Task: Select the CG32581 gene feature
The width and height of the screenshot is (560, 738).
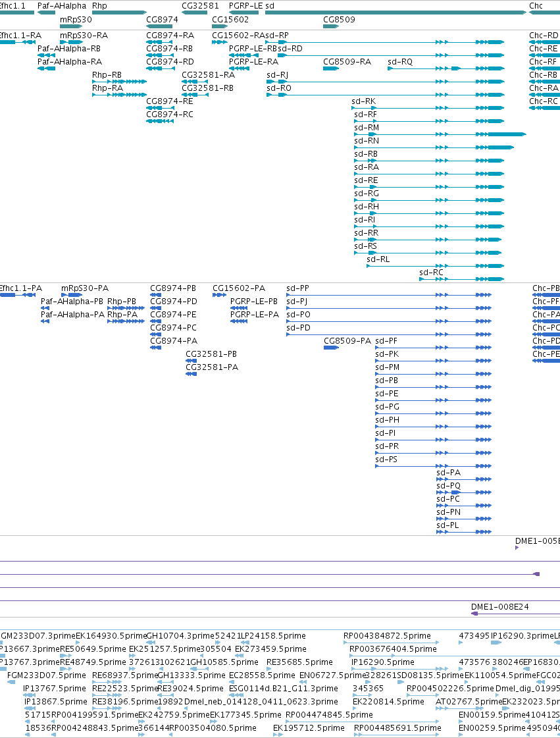Action: click(x=194, y=13)
